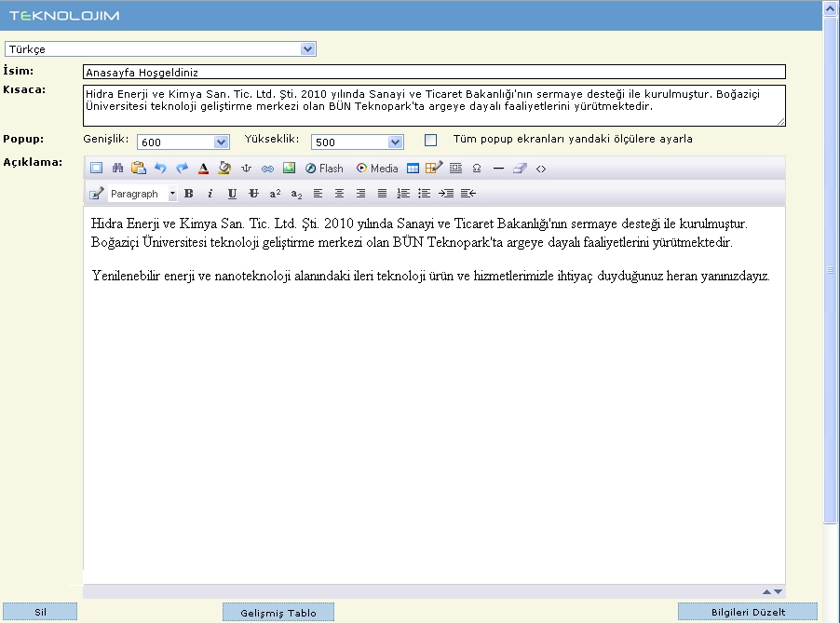Center-align the text

339,194
